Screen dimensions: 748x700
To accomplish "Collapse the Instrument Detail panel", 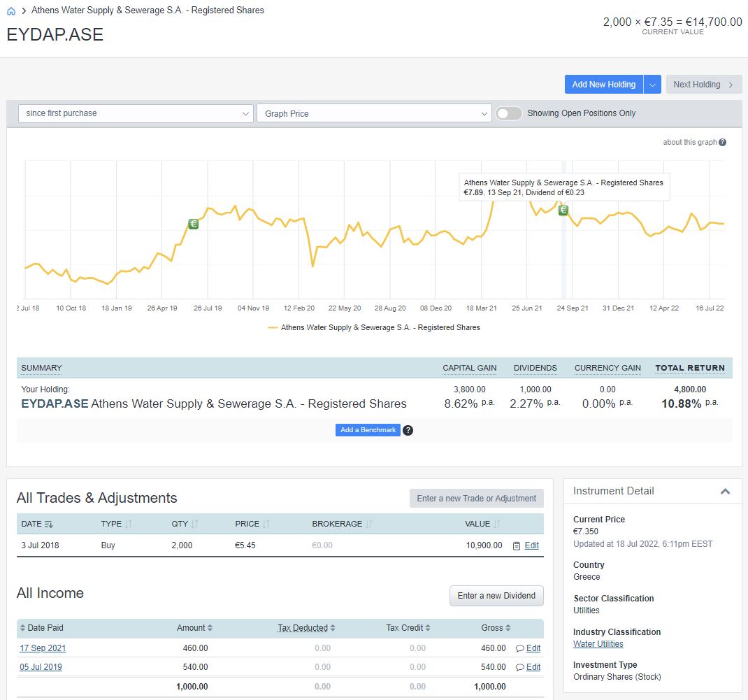I will (x=725, y=491).
